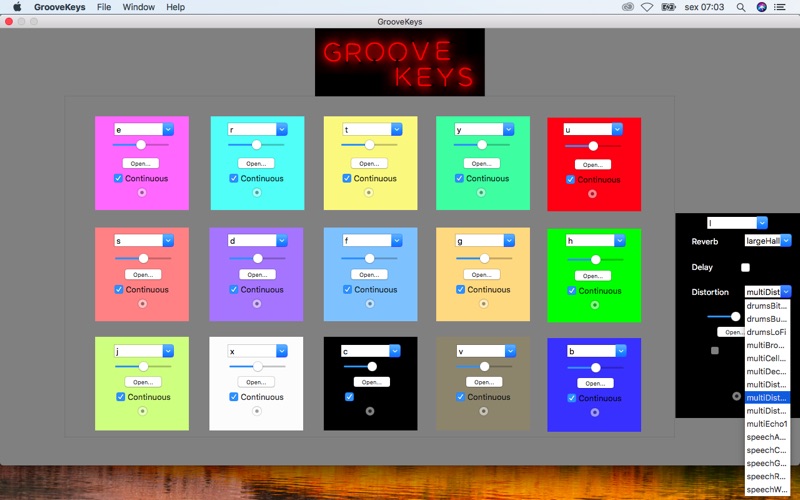The width and height of the screenshot is (800, 500).
Task: Open the key selector on the white x pad
Action: [282, 351]
